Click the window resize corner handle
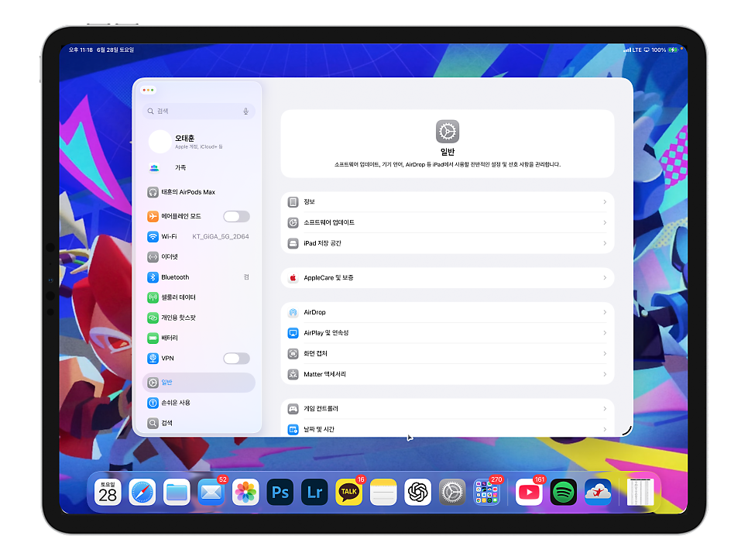 tap(627, 431)
